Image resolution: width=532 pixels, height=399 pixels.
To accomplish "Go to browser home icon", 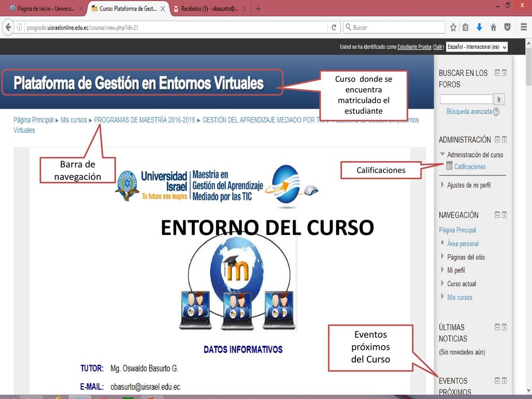I will (494, 28).
